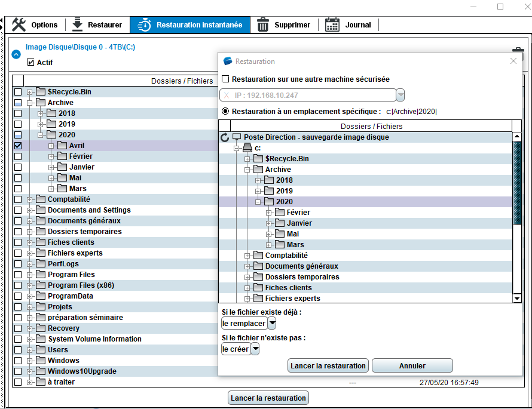Expand the Janvier folder in the dialog tree

tap(269, 223)
